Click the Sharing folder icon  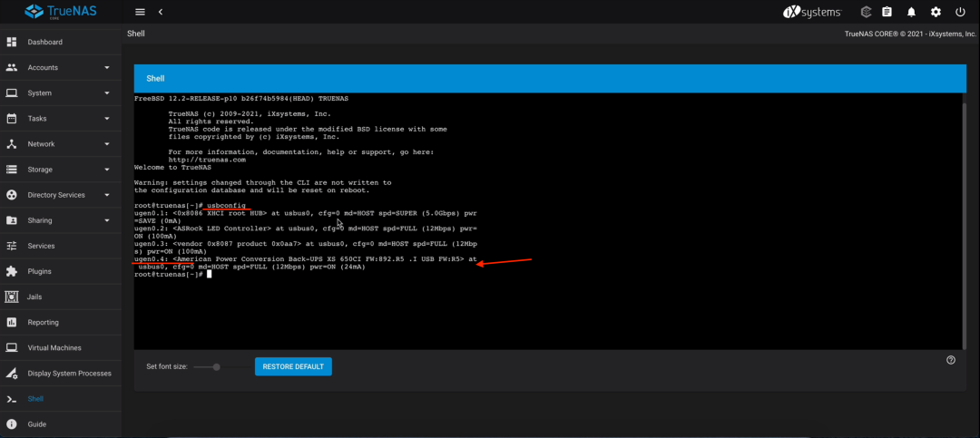(11, 220)
